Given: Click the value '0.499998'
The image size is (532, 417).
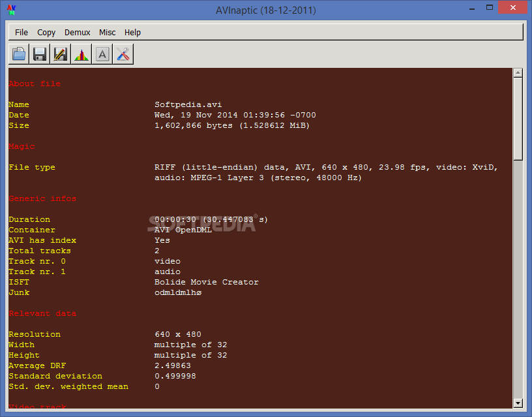Looking at the screenshot, I should pyautogui.click(x=175, y=377).
